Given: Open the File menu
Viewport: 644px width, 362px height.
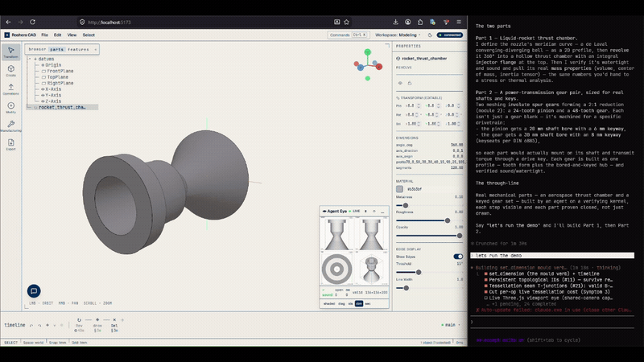Looking at the screenshot, I should [44, 35].
